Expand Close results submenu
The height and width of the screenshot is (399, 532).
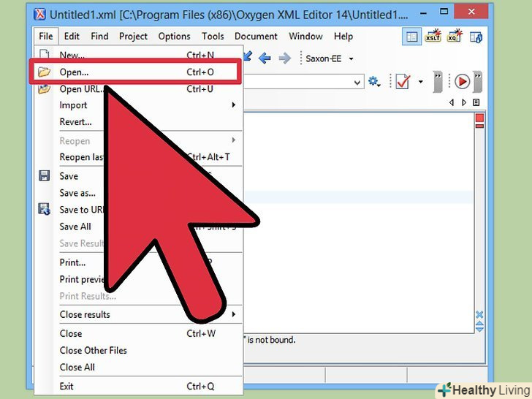click(x=138, y=314)
